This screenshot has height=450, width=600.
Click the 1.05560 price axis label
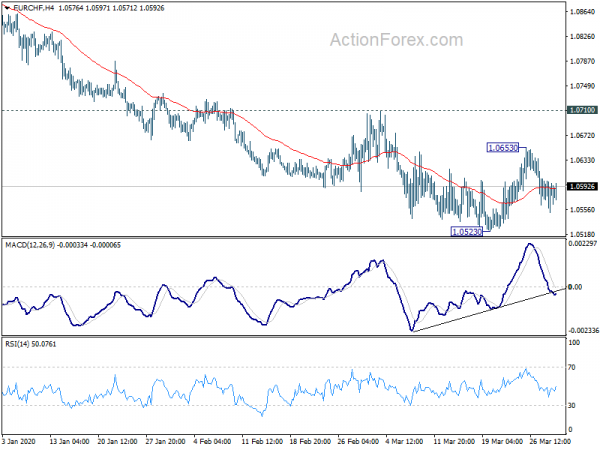click(582, 210)
